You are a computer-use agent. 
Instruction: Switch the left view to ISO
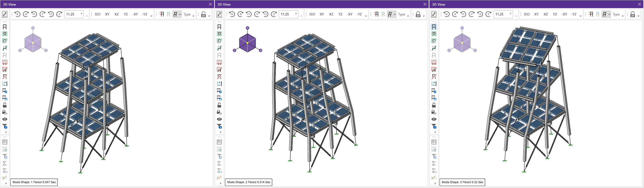click(98, 14)
